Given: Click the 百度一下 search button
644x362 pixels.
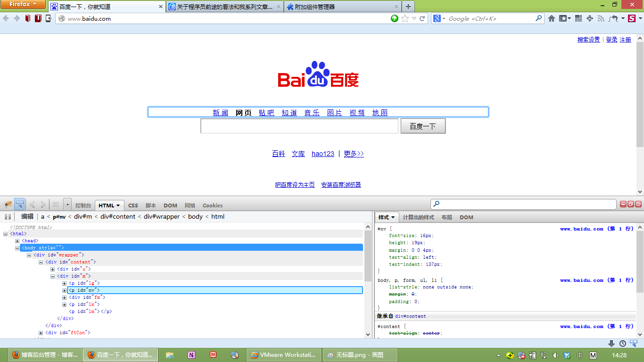Looking at the screenshot, I should 423,126.
